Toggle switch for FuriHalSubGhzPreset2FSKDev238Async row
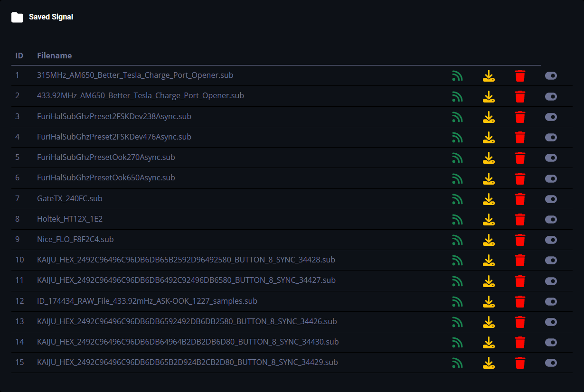 (x=551, y=117)
